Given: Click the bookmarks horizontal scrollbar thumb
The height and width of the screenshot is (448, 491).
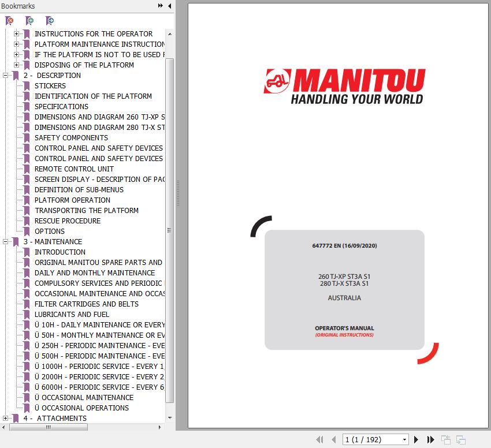Looking at the screenshot, I should click(x=49, y=427).
